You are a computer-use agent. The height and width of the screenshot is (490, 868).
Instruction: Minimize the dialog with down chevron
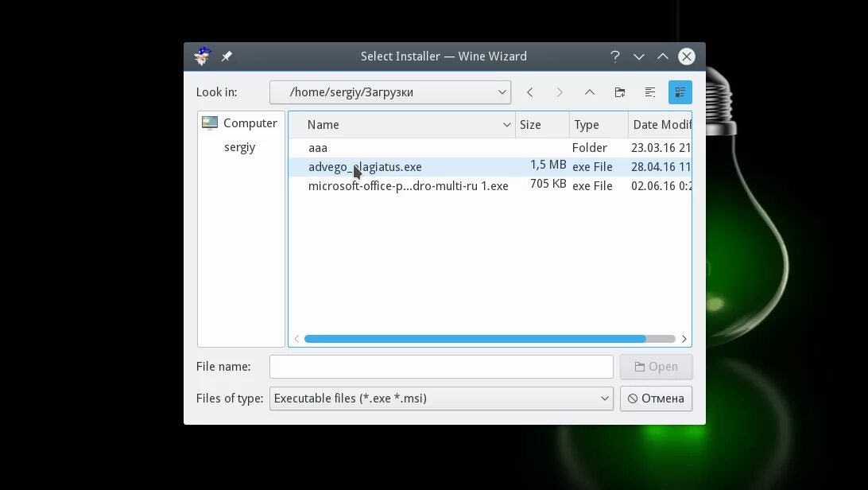[x=639, y=56]
